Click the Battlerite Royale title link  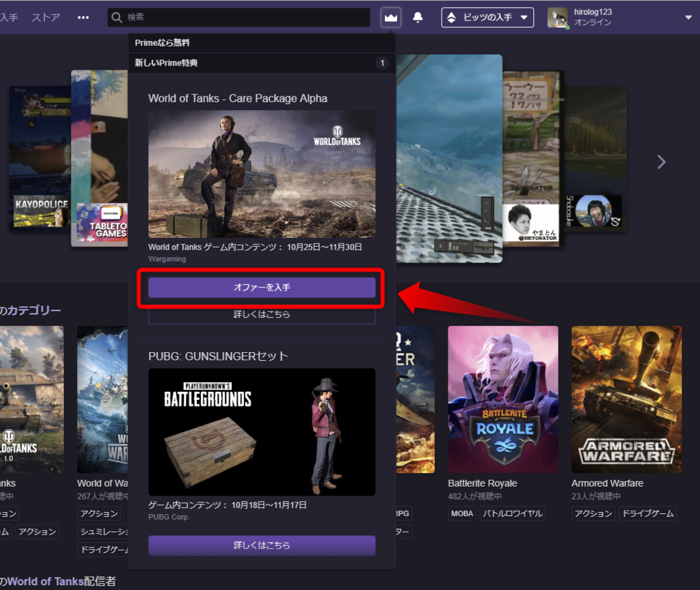(x=482, y=483)
